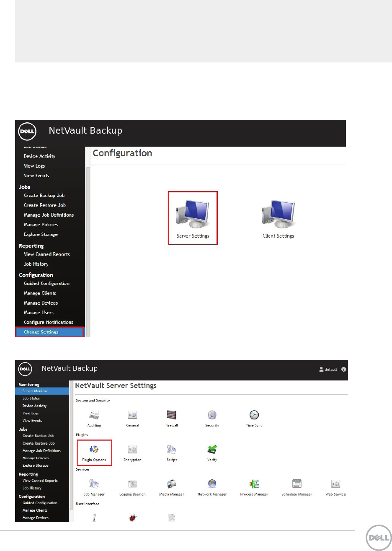This screenshot has width=392, height=551.
Task: Open Client Settings on the Configuration page
Action: pos(278,218)
